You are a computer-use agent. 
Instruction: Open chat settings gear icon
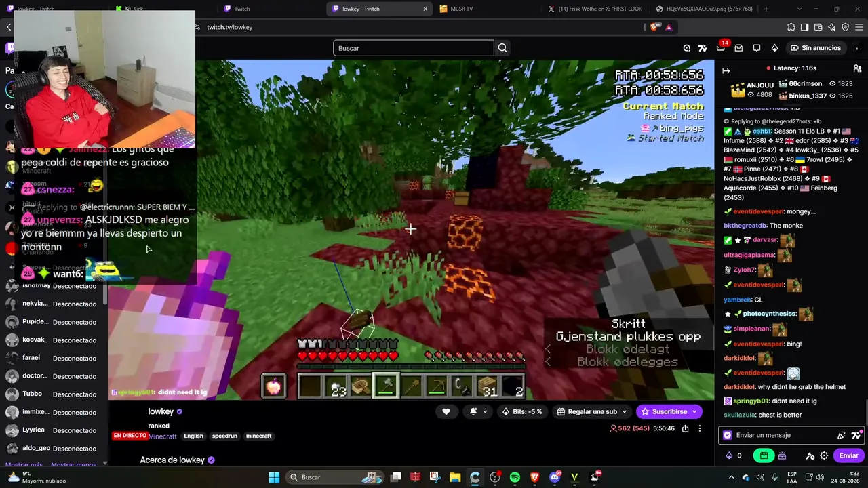[x=824, y=455]
